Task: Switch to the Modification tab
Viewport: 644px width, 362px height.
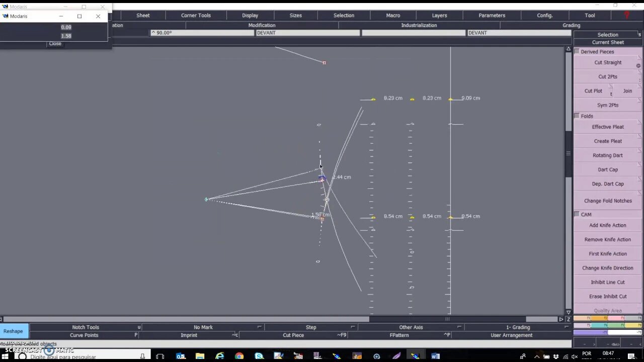Action: (262, 25)
